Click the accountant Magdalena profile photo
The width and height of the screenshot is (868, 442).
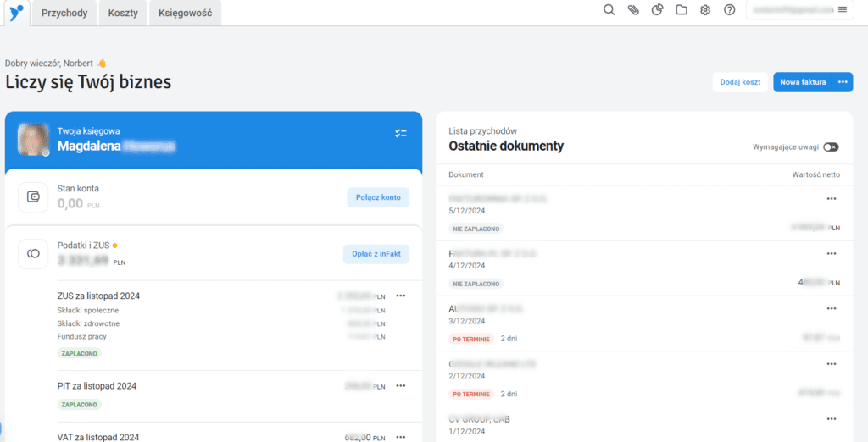pyautogui.click(x=34, y=140)
